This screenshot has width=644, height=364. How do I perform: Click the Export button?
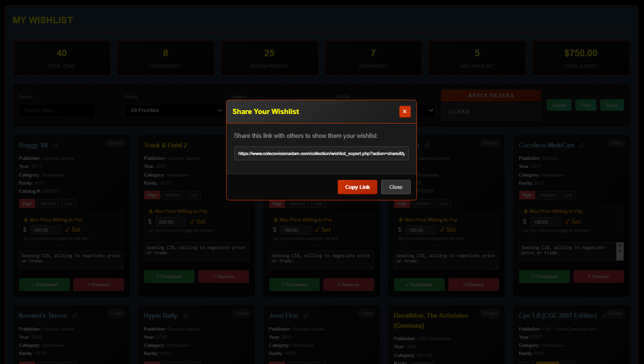click(559, 105)
